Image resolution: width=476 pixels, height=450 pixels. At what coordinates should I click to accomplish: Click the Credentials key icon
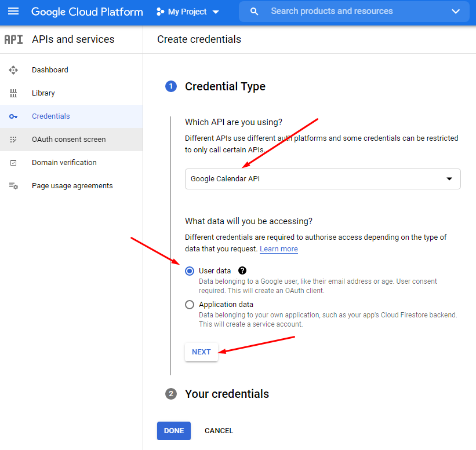pyautogui.click(x=13, y=116)
